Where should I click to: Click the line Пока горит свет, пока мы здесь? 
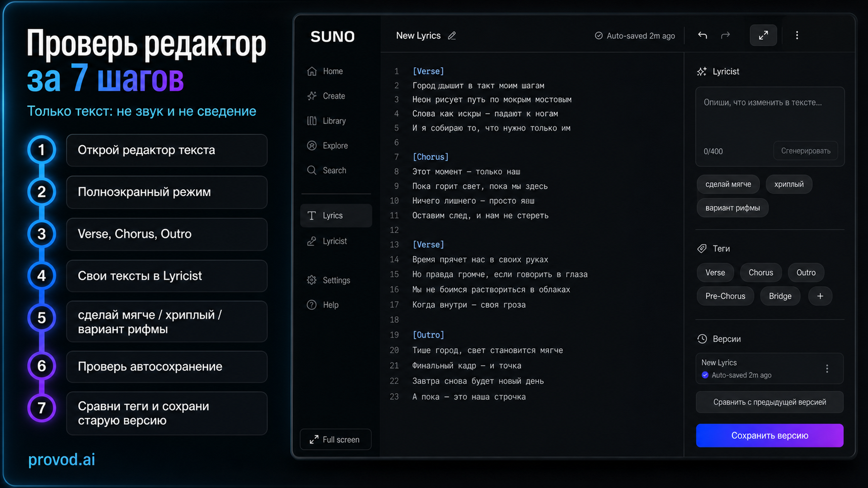click(x=480, y=186)
